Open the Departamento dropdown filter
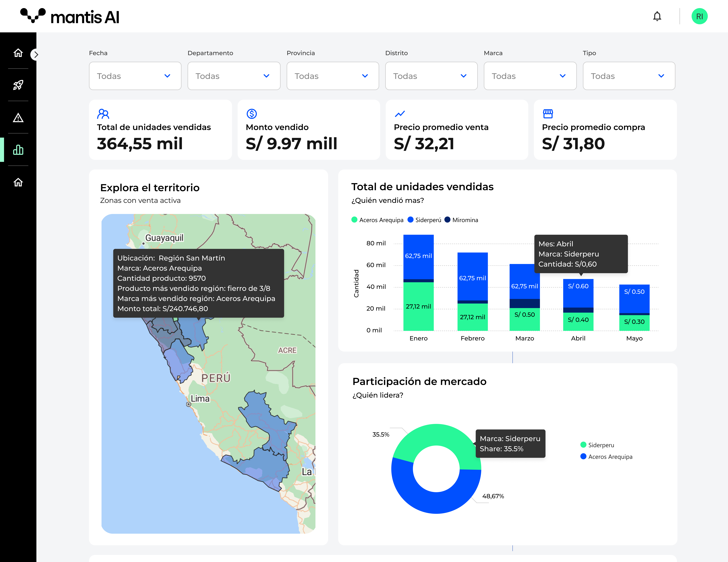This screenshot has height=562, width=728. [x=234, y=76]
